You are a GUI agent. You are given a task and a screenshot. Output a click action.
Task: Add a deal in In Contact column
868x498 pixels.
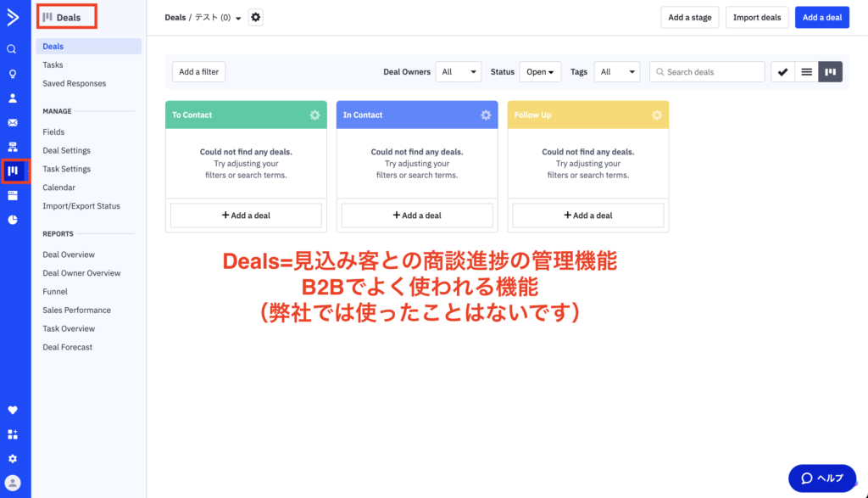pos(417,215)
